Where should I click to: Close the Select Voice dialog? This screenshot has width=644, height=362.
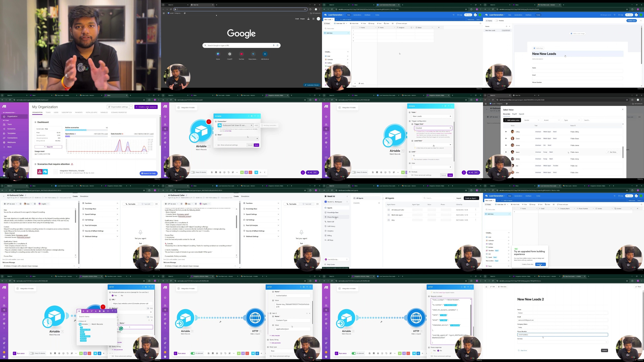622,109
